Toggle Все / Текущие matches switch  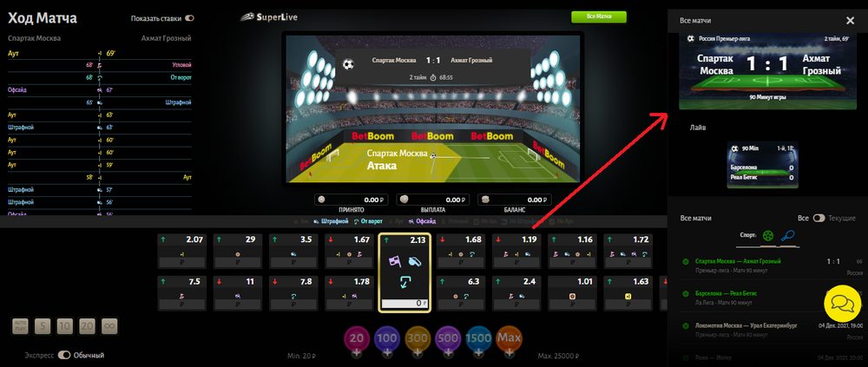(x=819, y=218)
